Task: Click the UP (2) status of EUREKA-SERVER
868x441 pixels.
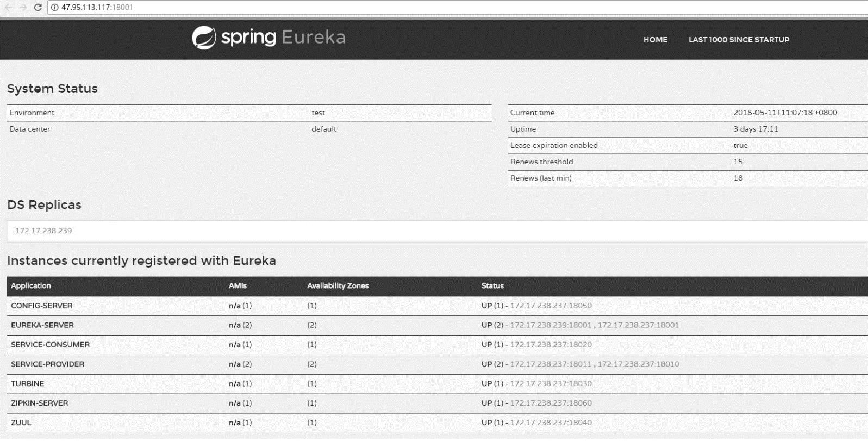Action: click(x=492, y=325)
